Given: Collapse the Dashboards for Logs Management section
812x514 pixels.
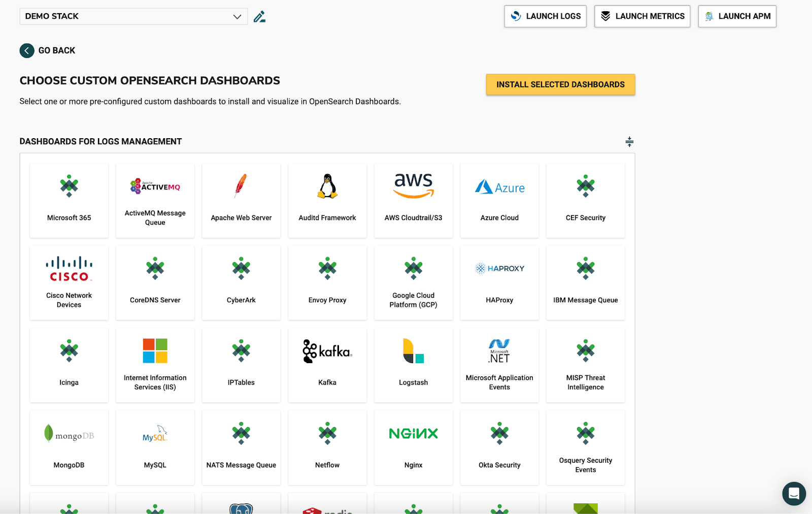Looking at the screenshot, I should click(x=629, y=142).
